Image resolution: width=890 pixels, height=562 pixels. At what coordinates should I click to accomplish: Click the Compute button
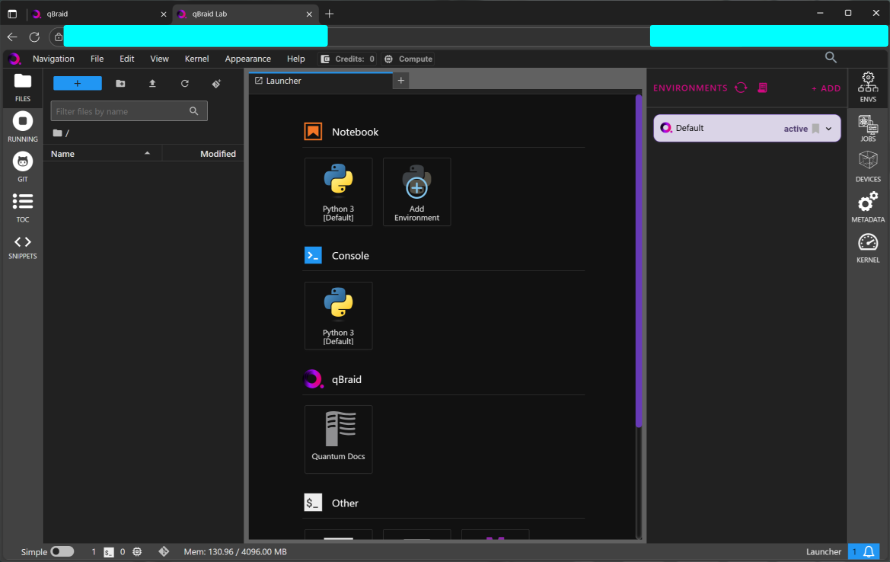[x=409, y=59]
